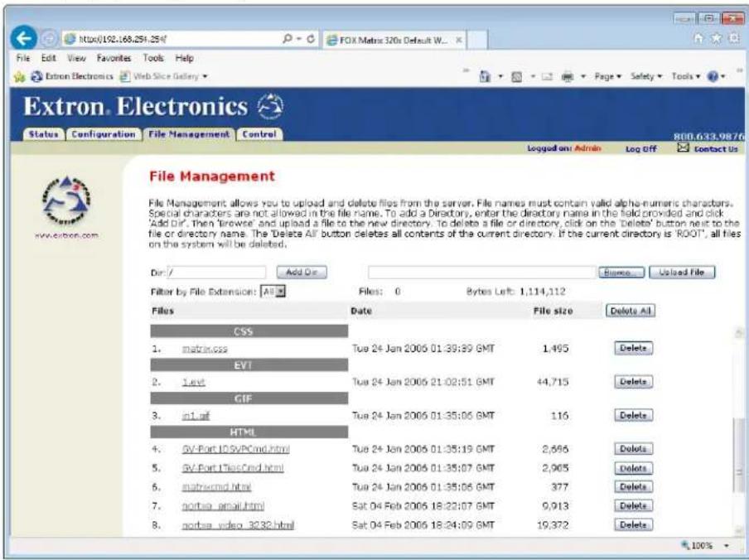The height and width of the screenshot is (560, 749).
Task: Open the command bar Tools dropdown
Action: point(685,76)
